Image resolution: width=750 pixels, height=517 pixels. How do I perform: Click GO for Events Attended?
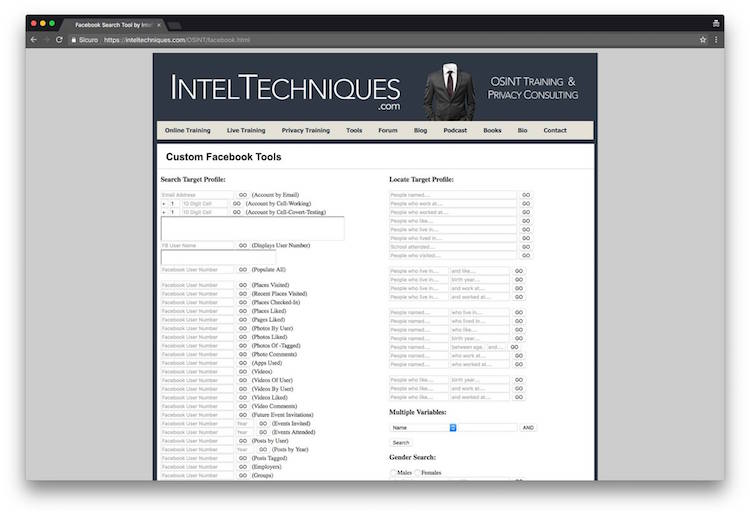pyautogui.click(x=263, y=432)
